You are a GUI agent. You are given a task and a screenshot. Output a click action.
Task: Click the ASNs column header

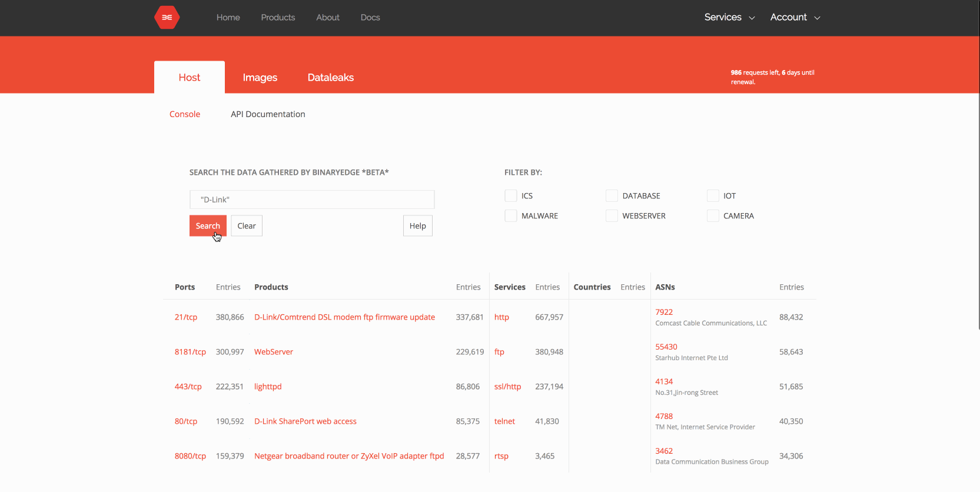(665, 287)
